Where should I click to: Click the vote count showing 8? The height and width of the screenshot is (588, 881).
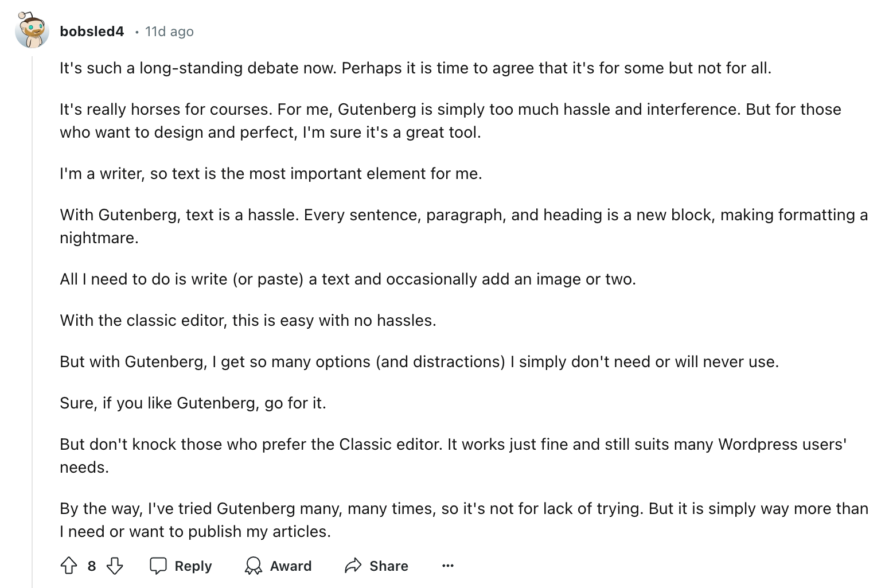91,566
